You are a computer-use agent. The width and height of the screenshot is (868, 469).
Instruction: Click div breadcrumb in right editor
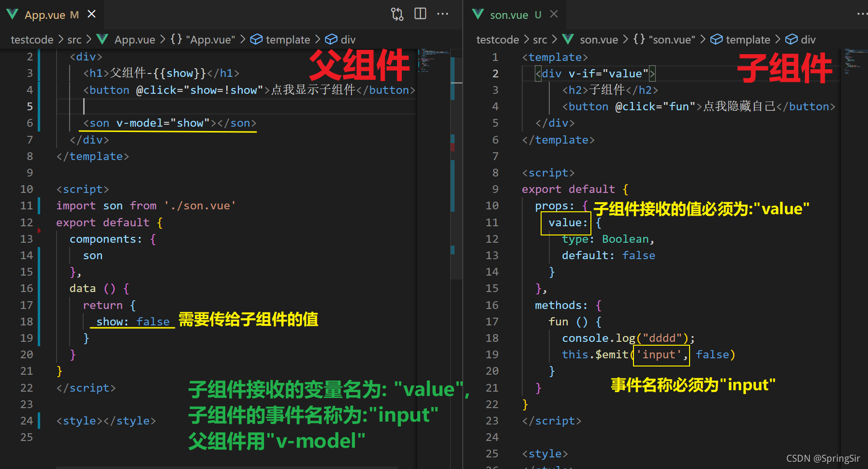pos(809,40)
